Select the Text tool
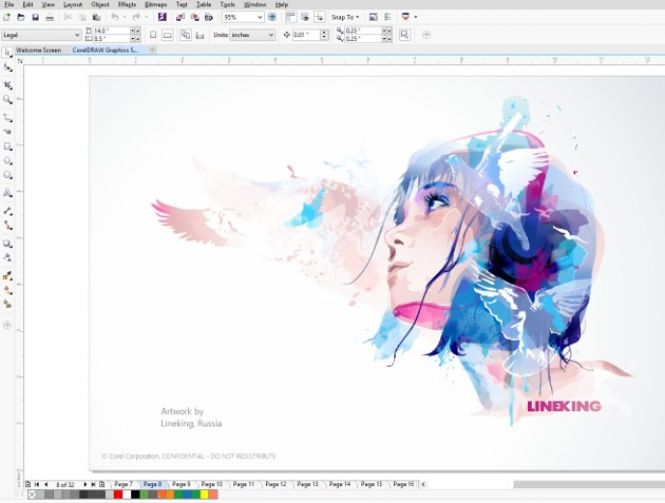The height and width of the screenshot is (503, 665). pyautogui.click(x=8, y=193)
